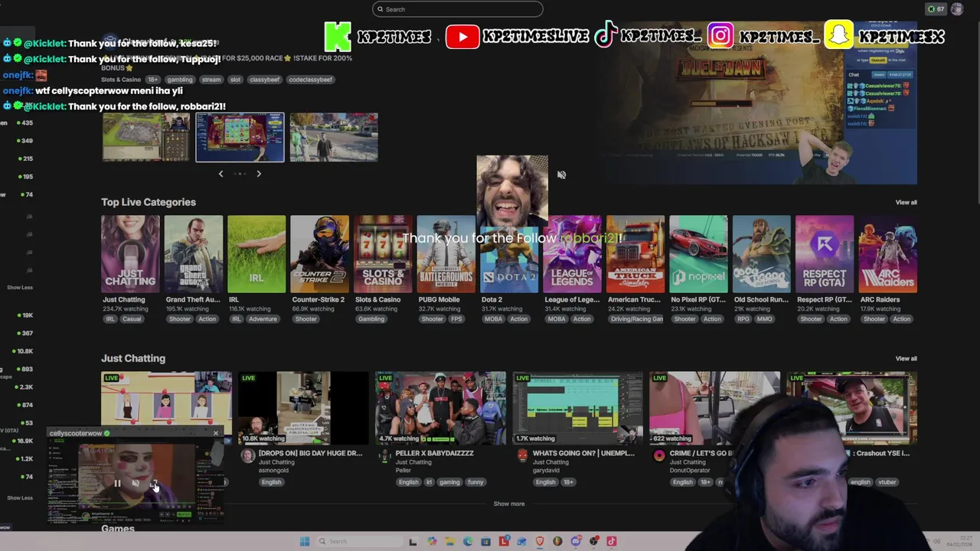The image size is (980, 551).
Task: Click the gaming tag on Peller stream
Action: point(449,482)
